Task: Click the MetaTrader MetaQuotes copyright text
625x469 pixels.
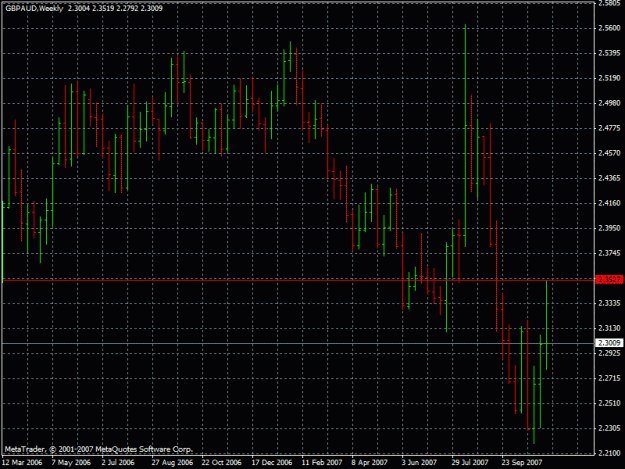Action: pyautogui.click(x=99, y=449)
